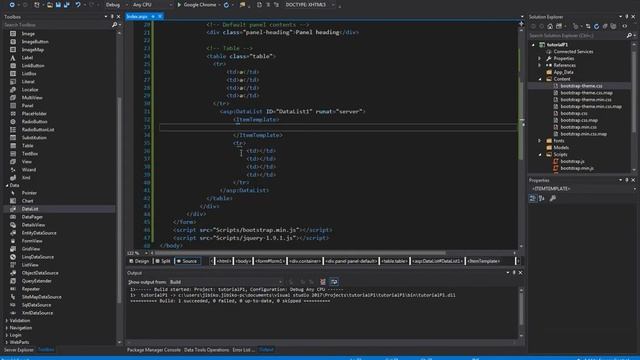The image size is (640, 360).
Task: Open the Any CPU platform dropdown
Action: click(x=151, y=5)
